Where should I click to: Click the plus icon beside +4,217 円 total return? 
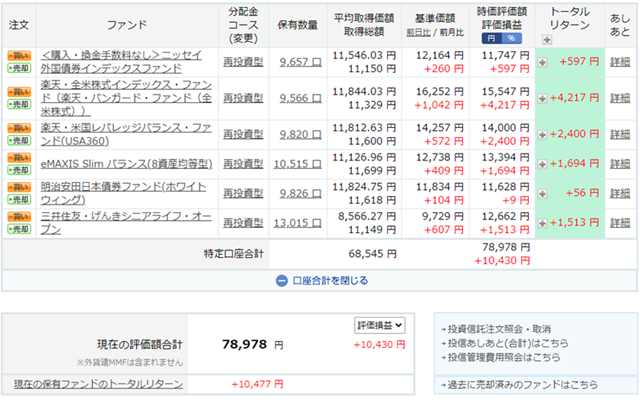pos(543,98)
